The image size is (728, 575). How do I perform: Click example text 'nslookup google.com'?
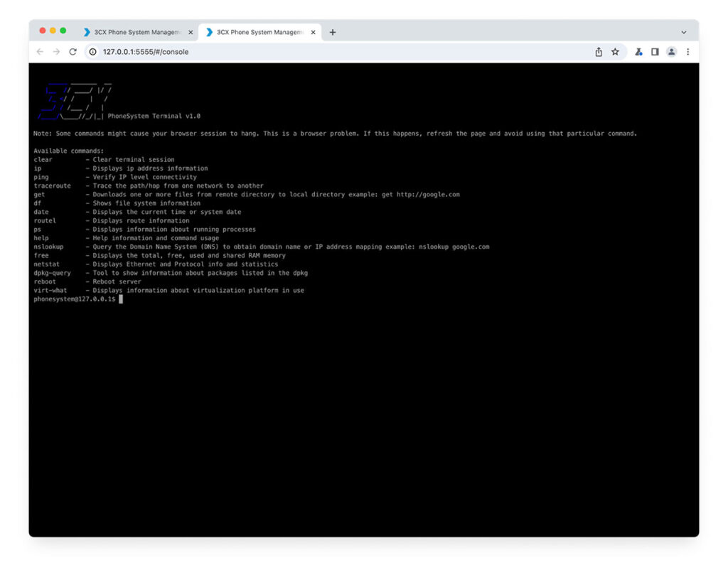pos(454,247)
